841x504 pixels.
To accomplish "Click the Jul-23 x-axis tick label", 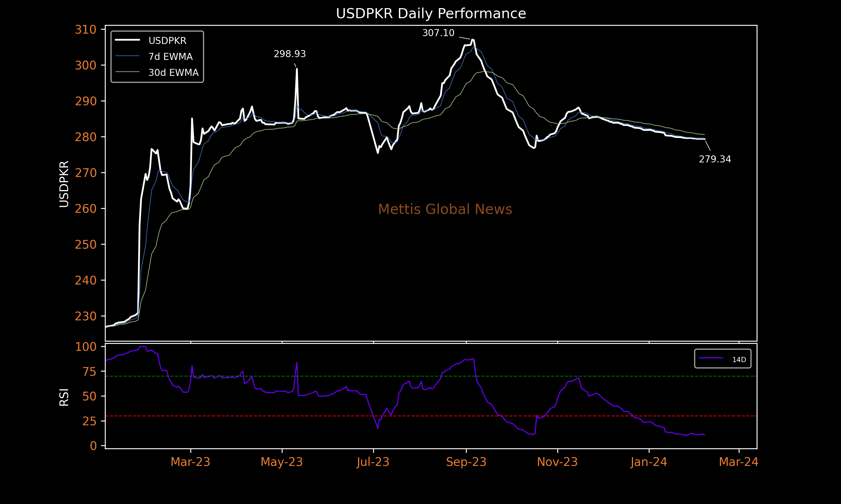I will (x=373, y=462).
